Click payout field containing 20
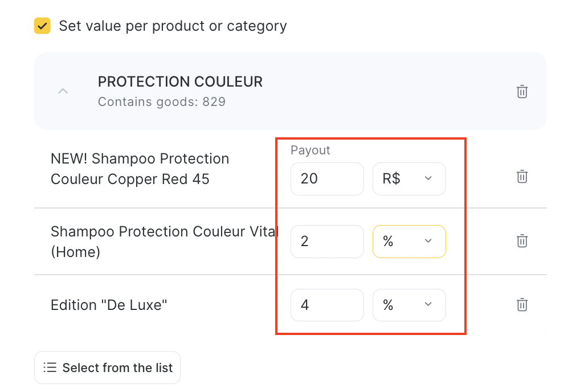 (x=327, y=179)
